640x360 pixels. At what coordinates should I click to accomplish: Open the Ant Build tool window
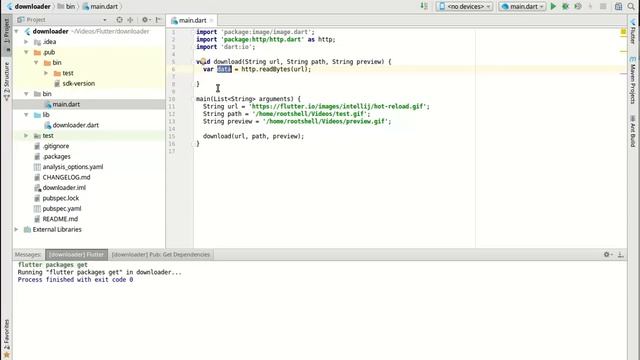pos(633,131)
